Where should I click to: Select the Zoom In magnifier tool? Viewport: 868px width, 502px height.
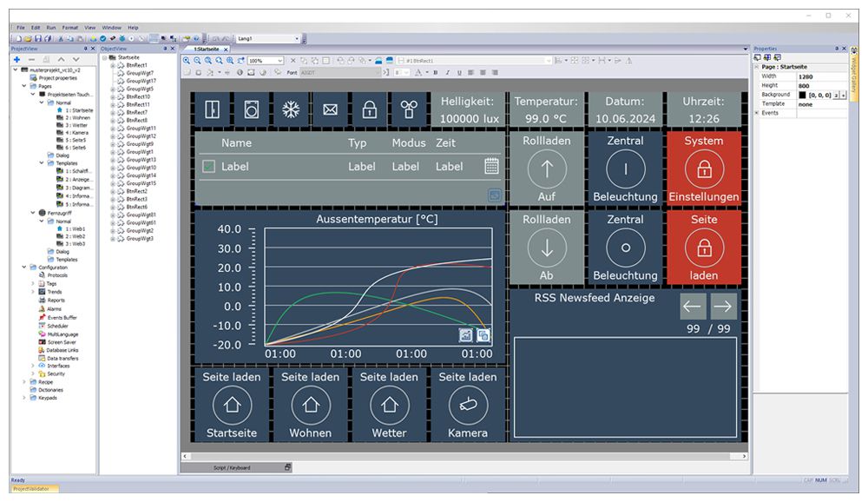click(x=186, y=60)
